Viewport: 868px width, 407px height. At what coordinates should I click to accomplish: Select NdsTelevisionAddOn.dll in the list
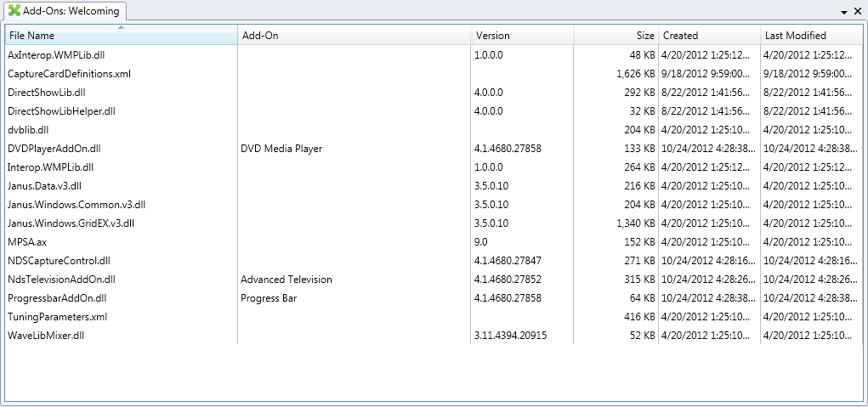[x=61, y=280]
